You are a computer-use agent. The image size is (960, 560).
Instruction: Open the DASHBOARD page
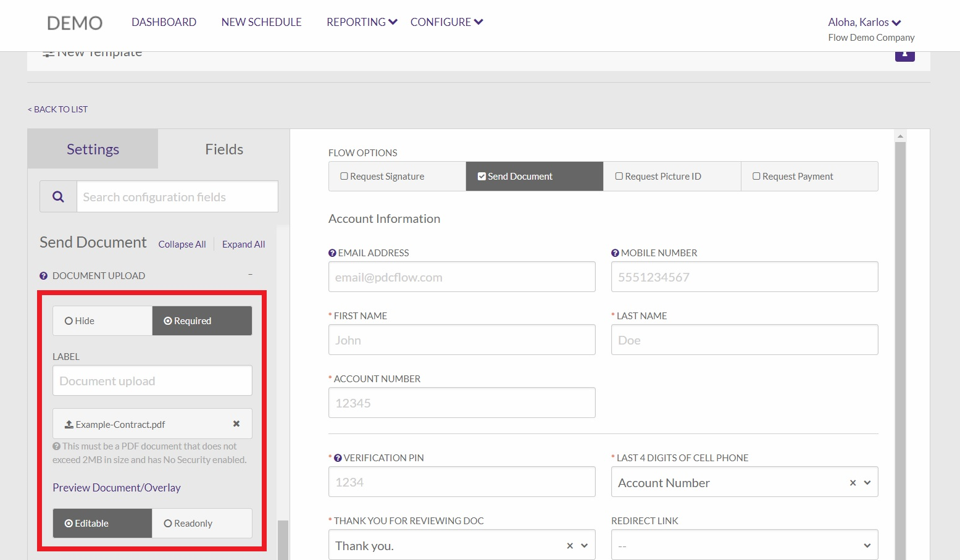(x=164, y=22)
